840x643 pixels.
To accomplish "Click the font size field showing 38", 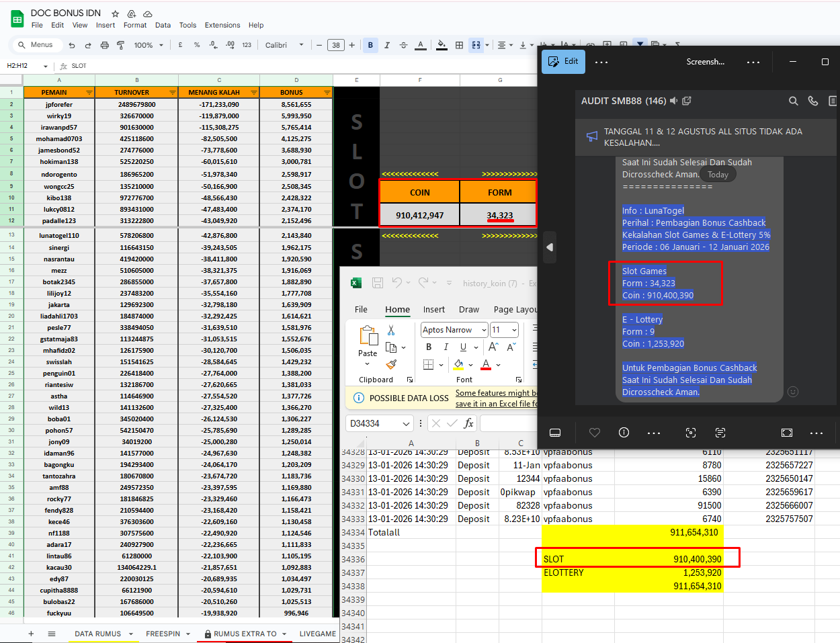I will click(336, 45).
